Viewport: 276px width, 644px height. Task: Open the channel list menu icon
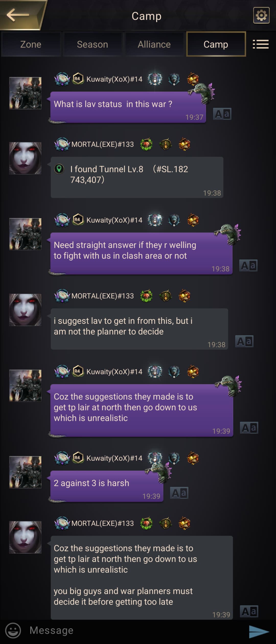pyautogui.click(x=260, y=44)
